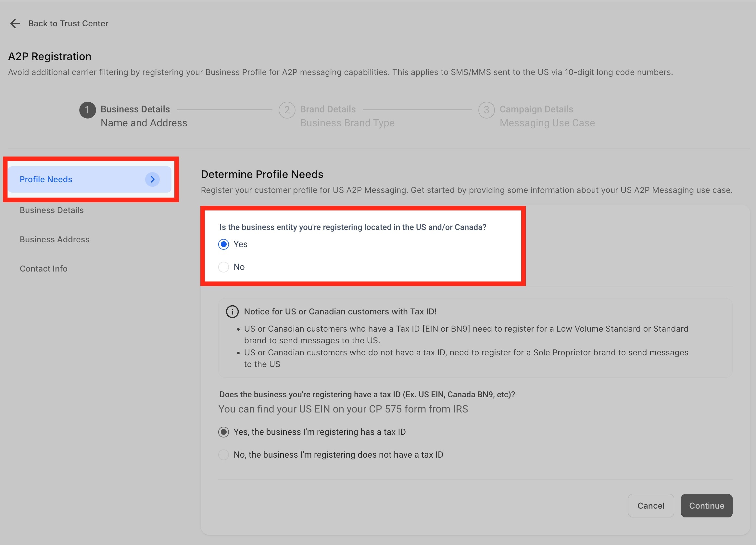
Task: Go to Business Address section
Action: [x=54, y=239]
